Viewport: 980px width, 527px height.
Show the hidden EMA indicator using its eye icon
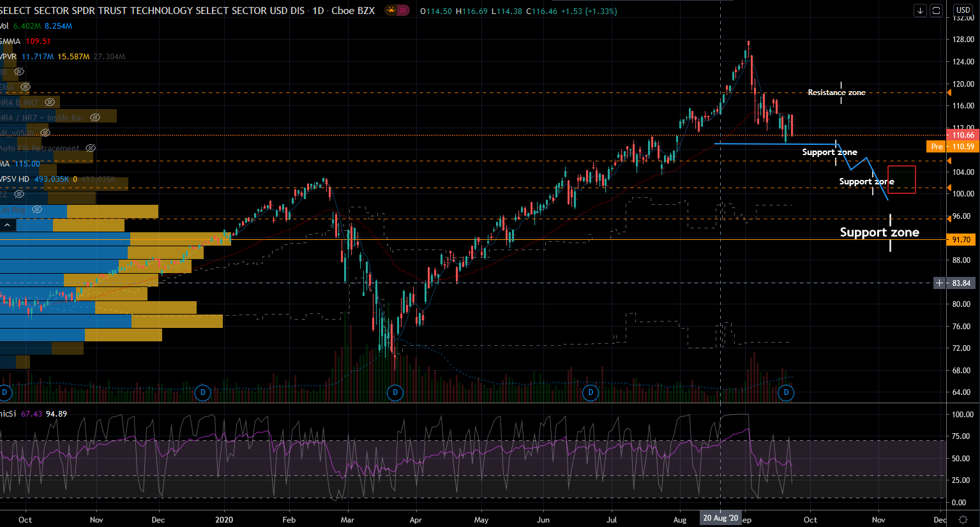[x=25, y=87]
